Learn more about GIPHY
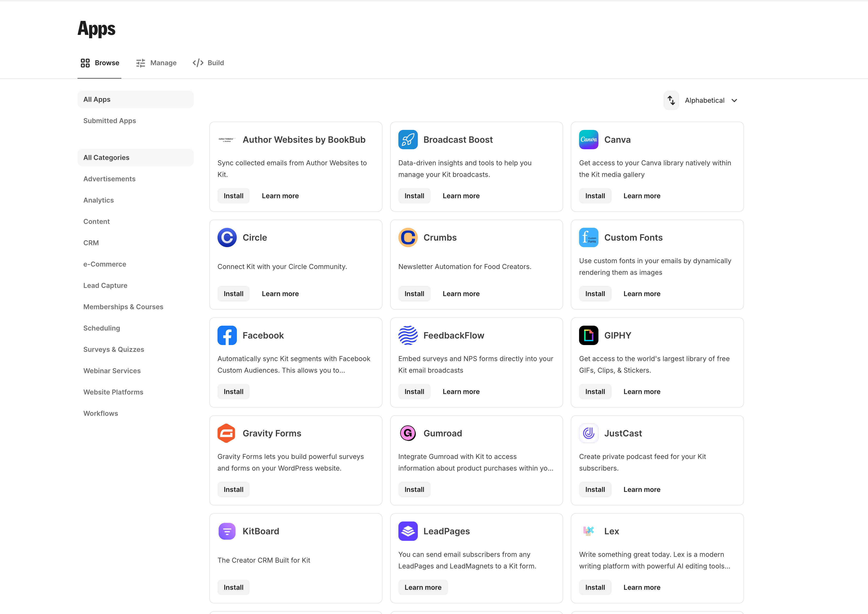The image size is (868, 614). click(x=642, y=392)
